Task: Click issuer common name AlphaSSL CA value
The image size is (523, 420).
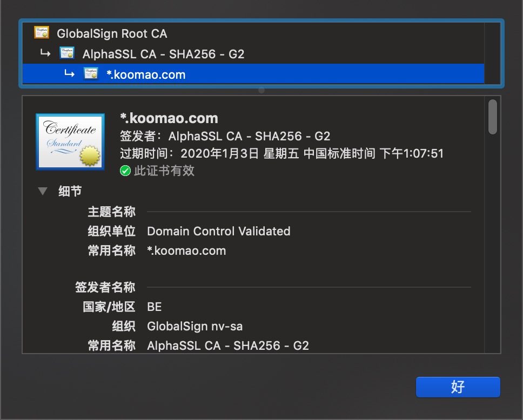Action: pyautogui.click(x=228, y=346)
